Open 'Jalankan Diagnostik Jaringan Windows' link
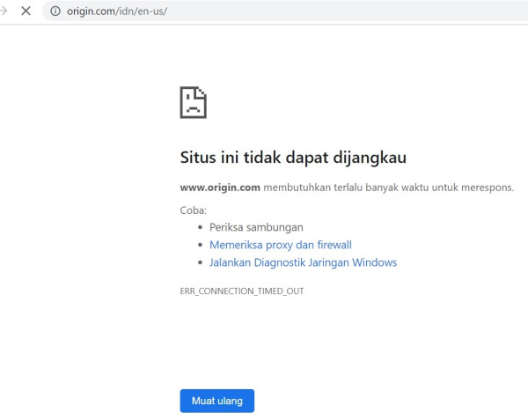 click(x=303, y=262)
